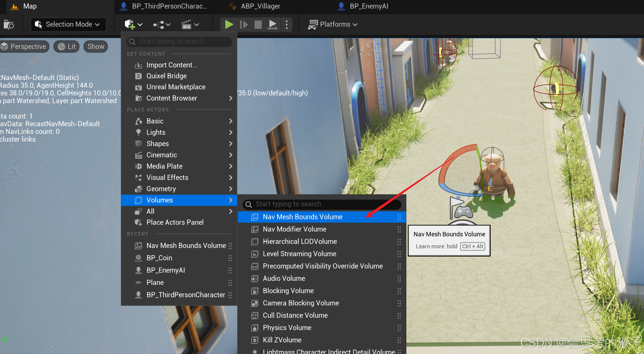Open the Cinematics clapboard dropdown
Viewport: 644px width, 354px height.
(x=190, y=24)
